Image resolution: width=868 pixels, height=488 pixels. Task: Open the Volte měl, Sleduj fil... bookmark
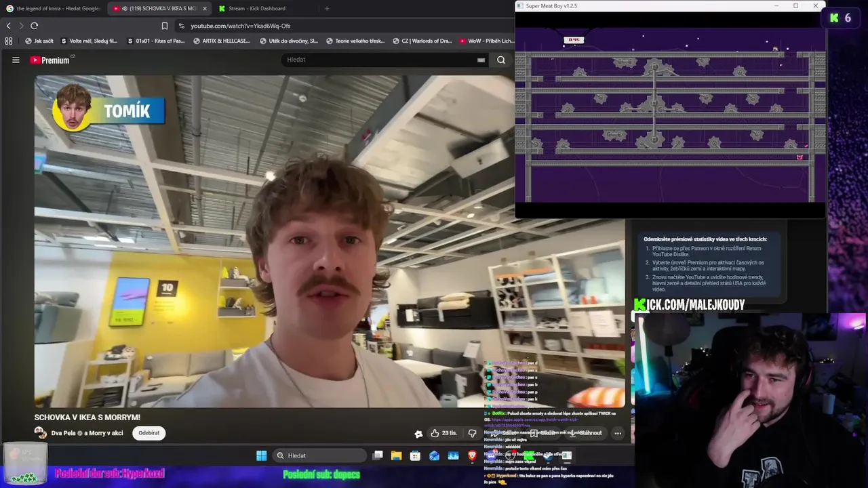coord(89,41)
